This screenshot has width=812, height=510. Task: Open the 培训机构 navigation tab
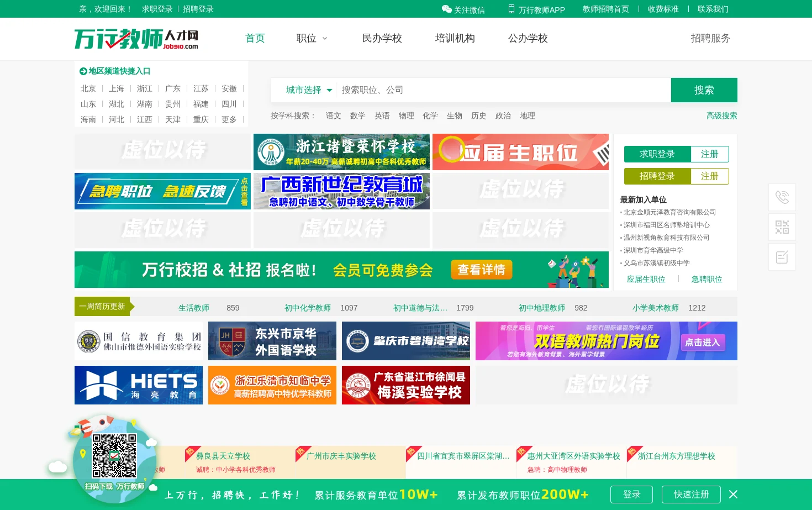(455, 38)
